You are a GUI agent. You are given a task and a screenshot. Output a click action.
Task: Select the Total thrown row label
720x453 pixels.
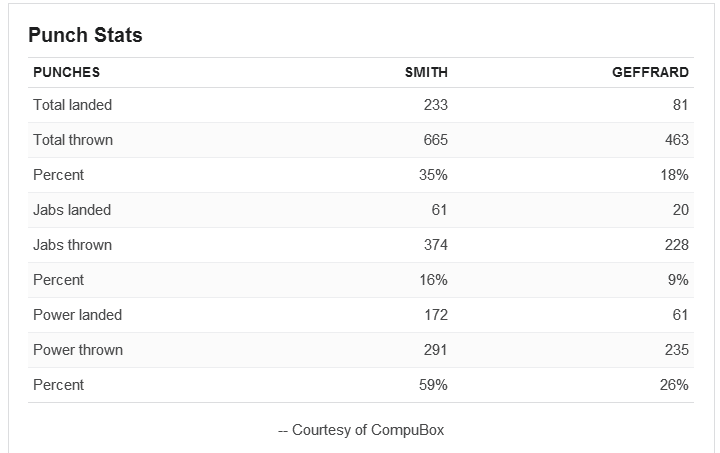tap(73, 140)
